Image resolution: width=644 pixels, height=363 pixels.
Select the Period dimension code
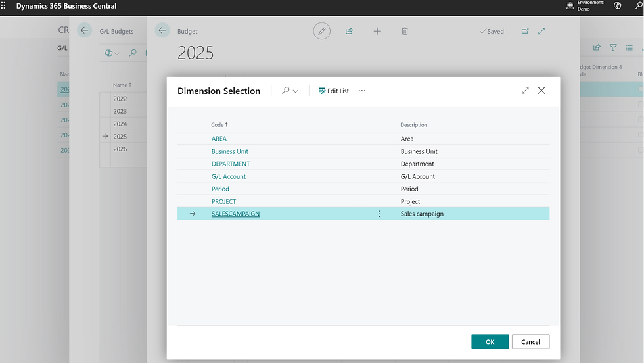point(220,189)
